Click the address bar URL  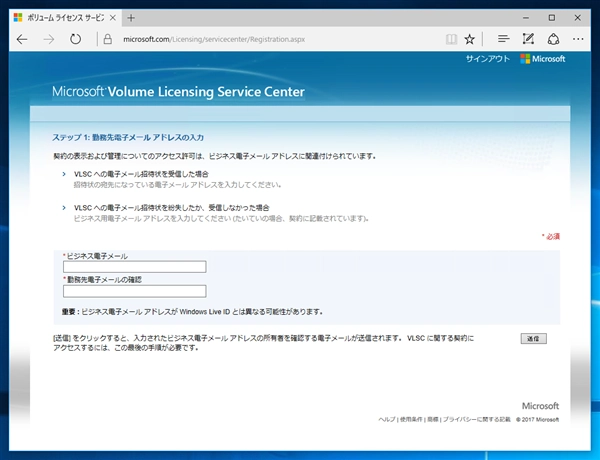(x=214, y=39)
